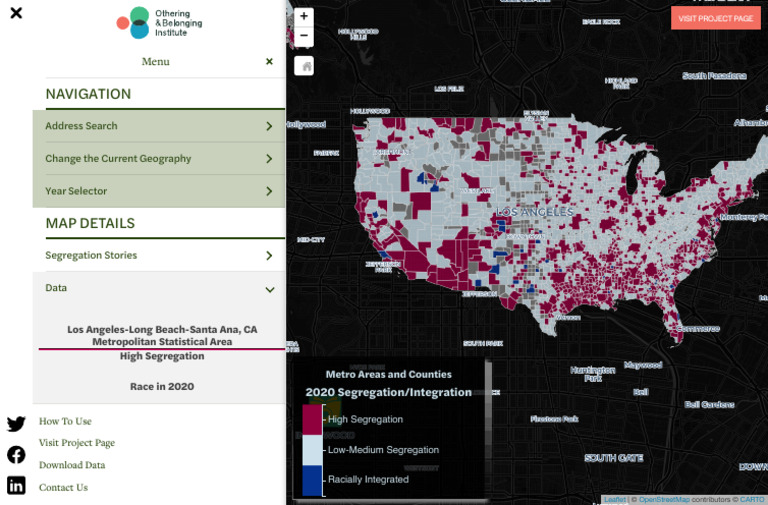
Task: Open the Twitter share icon
Action: 16,424
